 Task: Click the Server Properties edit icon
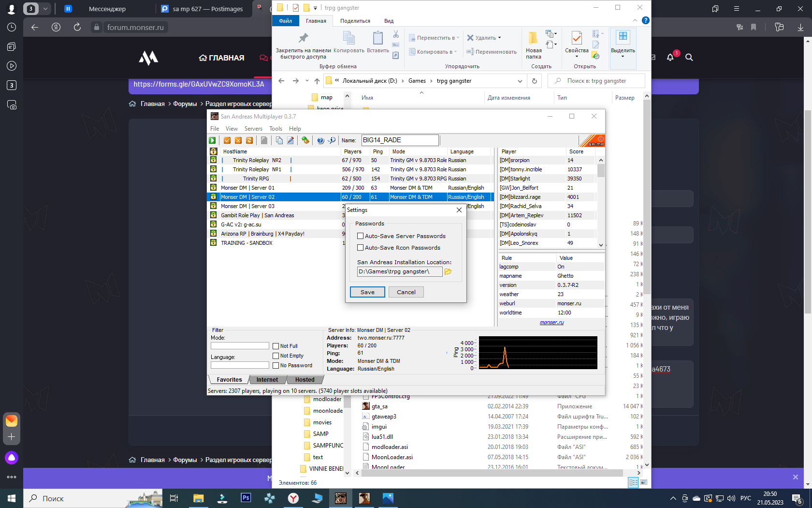pos(290,140)
